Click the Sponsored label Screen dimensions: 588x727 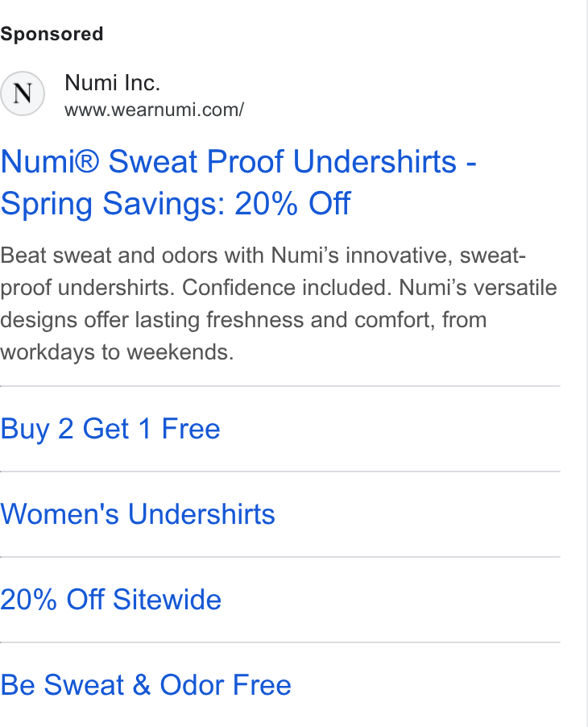click(x=52, y=35)
